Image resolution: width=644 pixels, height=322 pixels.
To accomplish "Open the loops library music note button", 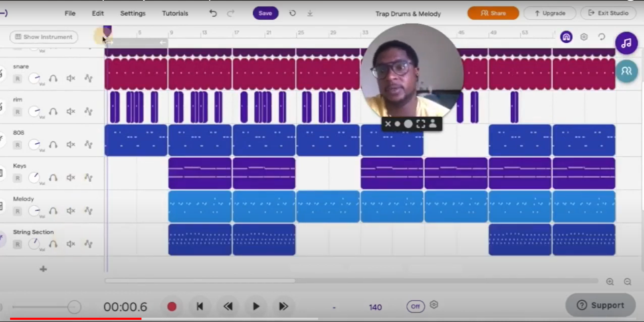I will coord(626,43).
